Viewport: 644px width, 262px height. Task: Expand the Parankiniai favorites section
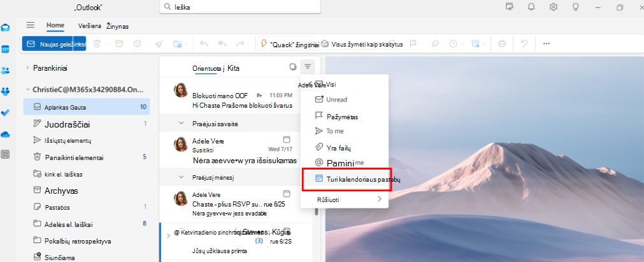click(x=27, y=68)
